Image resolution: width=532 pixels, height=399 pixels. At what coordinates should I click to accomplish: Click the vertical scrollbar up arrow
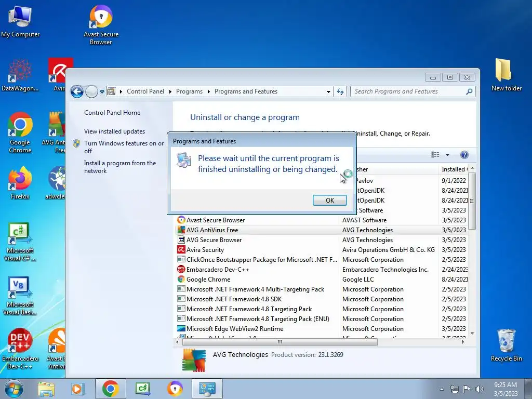point(472,168)
